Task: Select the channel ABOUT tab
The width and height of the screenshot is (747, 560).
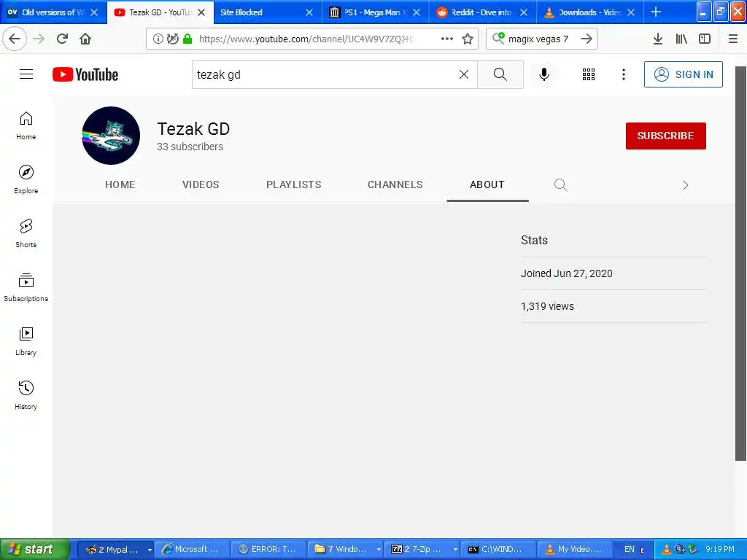Action: (x=487, y=184)
